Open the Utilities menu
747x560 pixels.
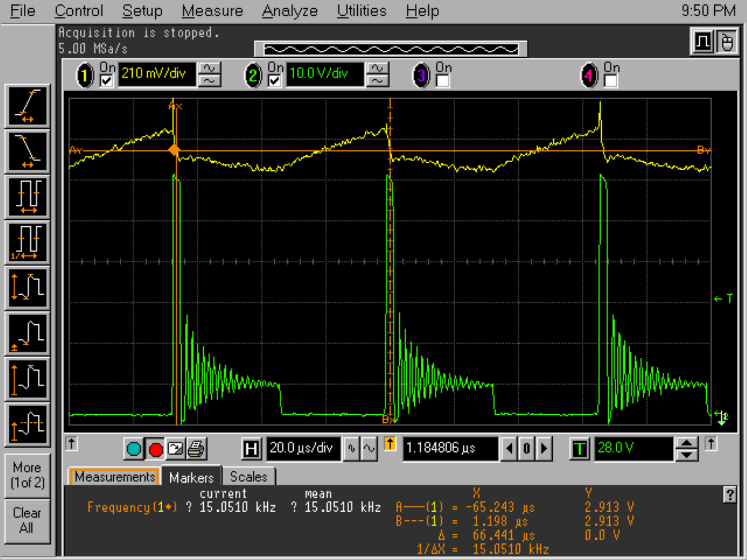(x=362, y=11)
